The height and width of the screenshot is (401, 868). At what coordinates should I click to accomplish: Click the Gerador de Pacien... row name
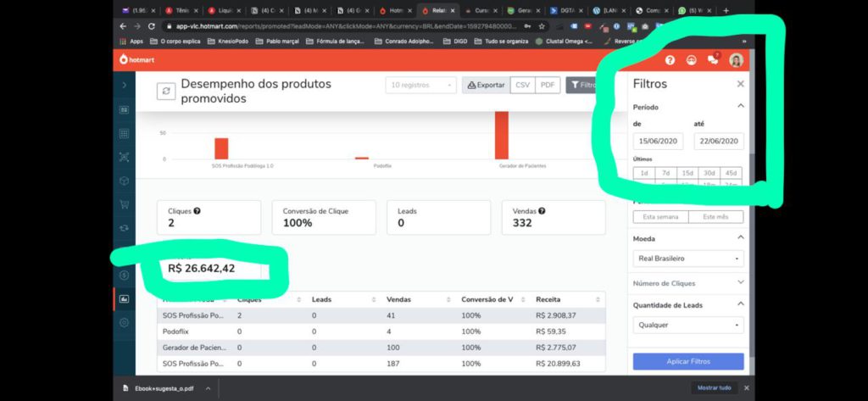point(195,348)
